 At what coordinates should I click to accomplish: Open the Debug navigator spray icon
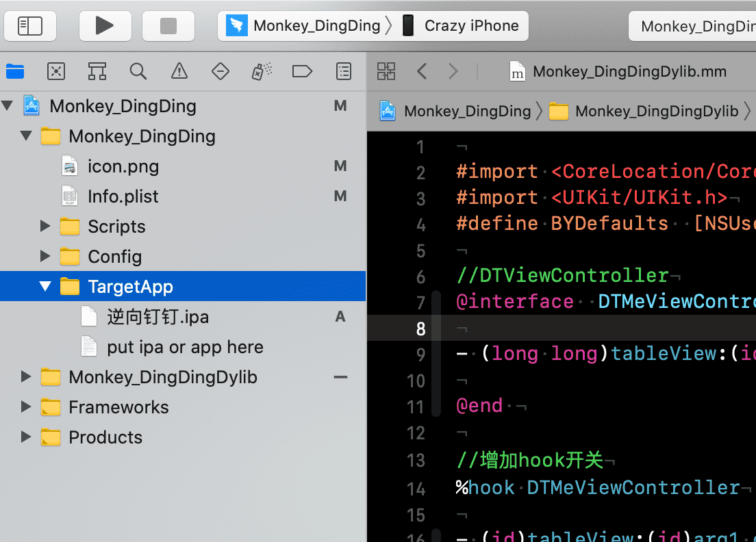pyautogui.click(x=262, y=71)
